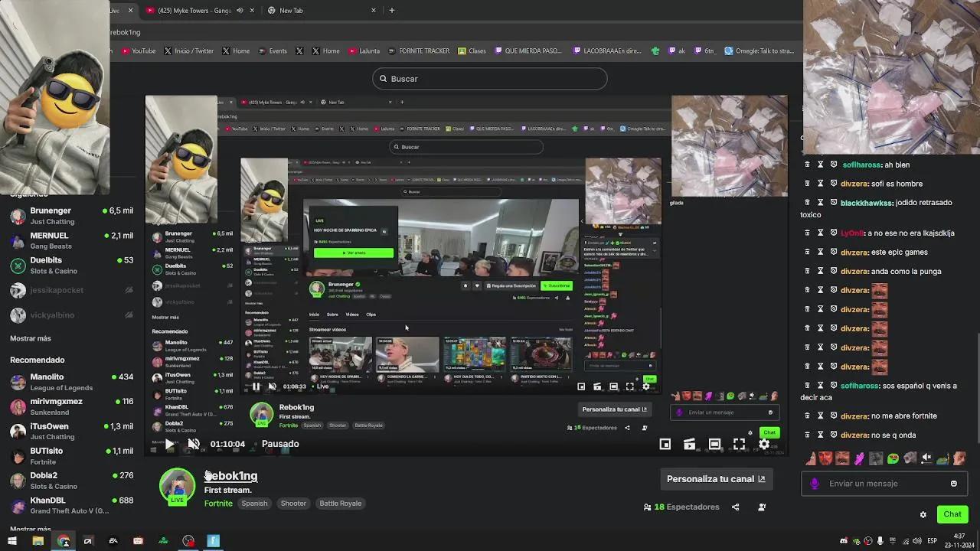The image size is (980, 551).
Task: Select the Shooter tag
Action: (x=293, y=504)
